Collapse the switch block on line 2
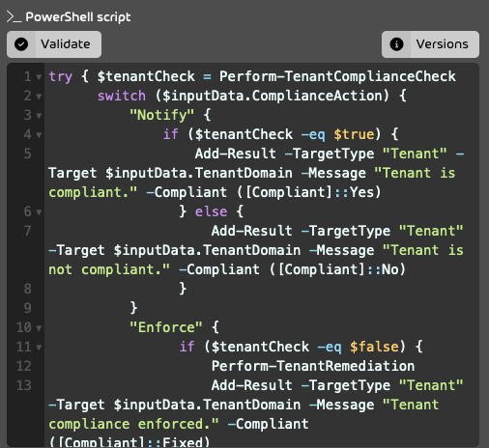489x448 pixels. [39, 97]
